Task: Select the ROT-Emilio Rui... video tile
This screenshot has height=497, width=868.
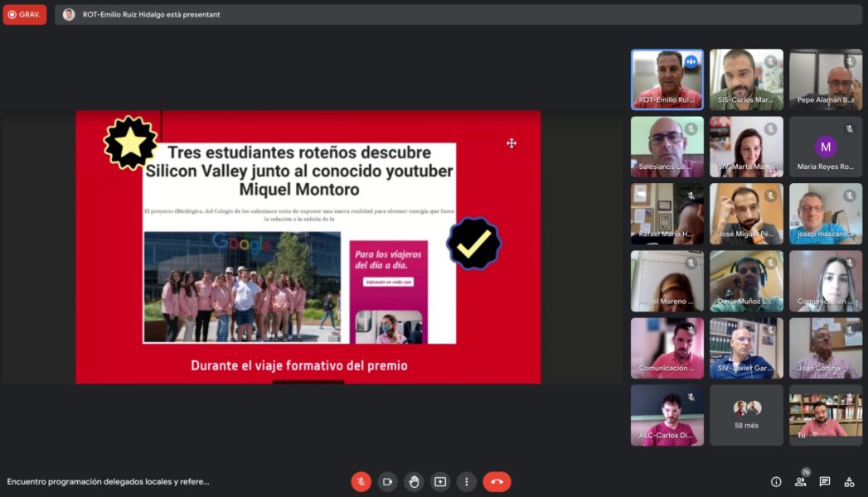Action: point(667,80)
